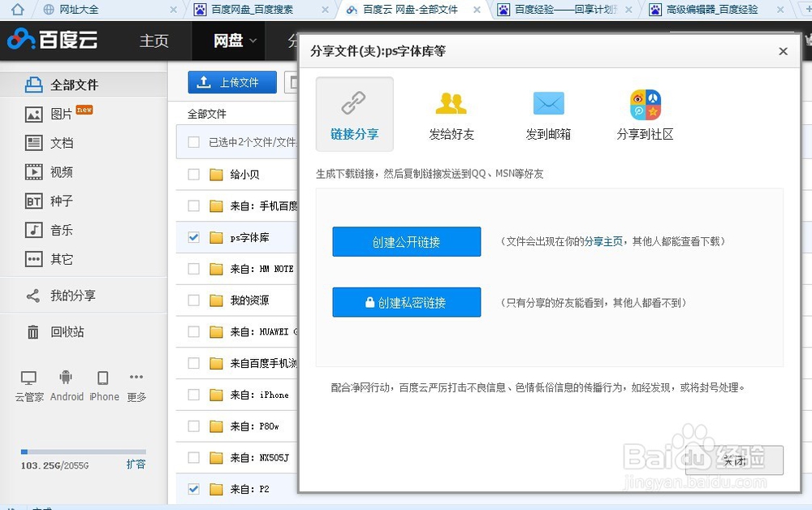The width and height of the screenshot is (812, 510).
Task: Check the 来自: iPhone folder checkbox
Action: pyautogui.click(x=194, y=395)
